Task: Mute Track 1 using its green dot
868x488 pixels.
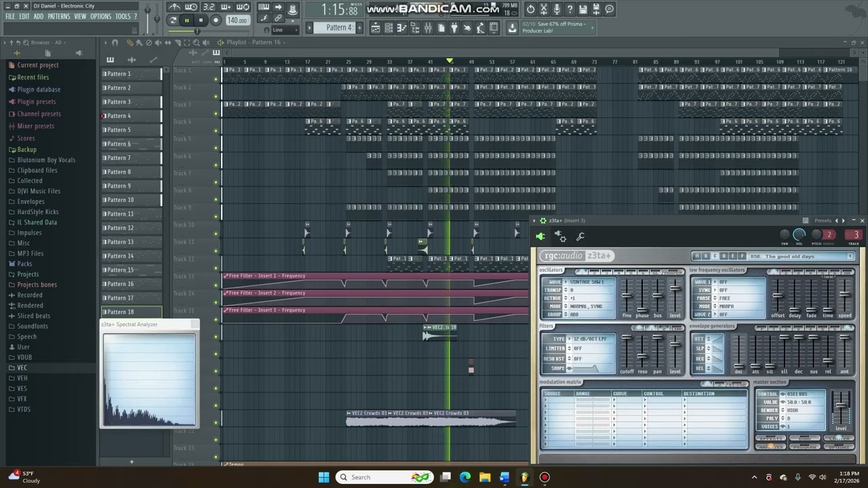Action: 216,79
